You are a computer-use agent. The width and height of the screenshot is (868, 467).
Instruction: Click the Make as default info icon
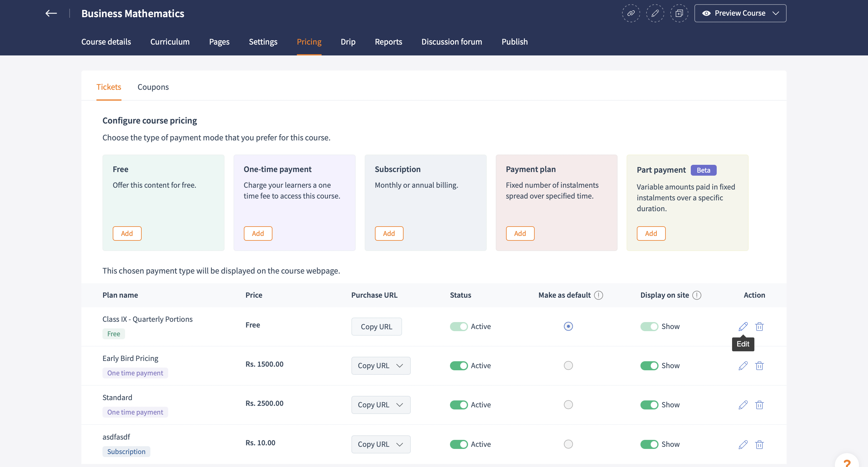[599, 295]
